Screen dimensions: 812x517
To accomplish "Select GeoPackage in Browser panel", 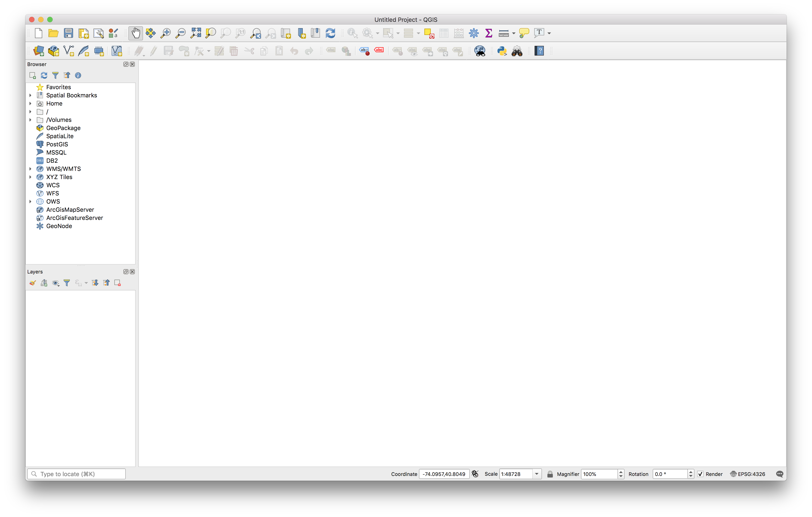I will (63, 128).
